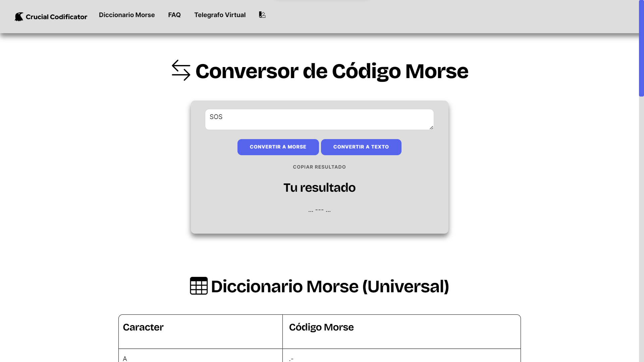Click the Crucial Codificator brand name
Screen dimensions: 644x362
point(56,17)
